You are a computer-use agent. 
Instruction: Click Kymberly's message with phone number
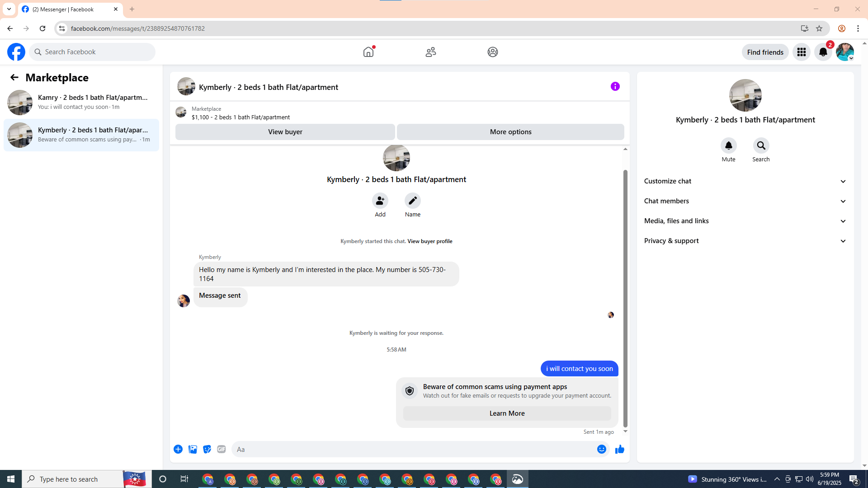[326, 274]
